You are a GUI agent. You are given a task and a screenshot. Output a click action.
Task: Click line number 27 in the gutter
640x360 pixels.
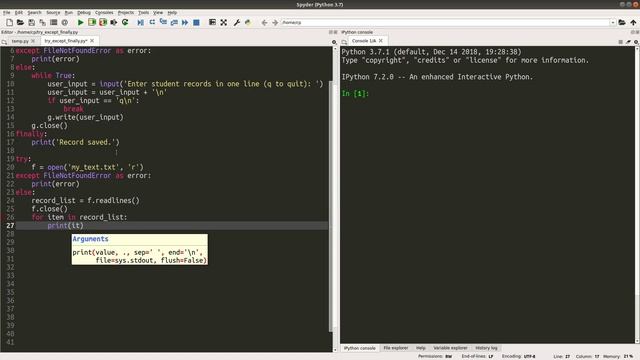click(10, 226)
